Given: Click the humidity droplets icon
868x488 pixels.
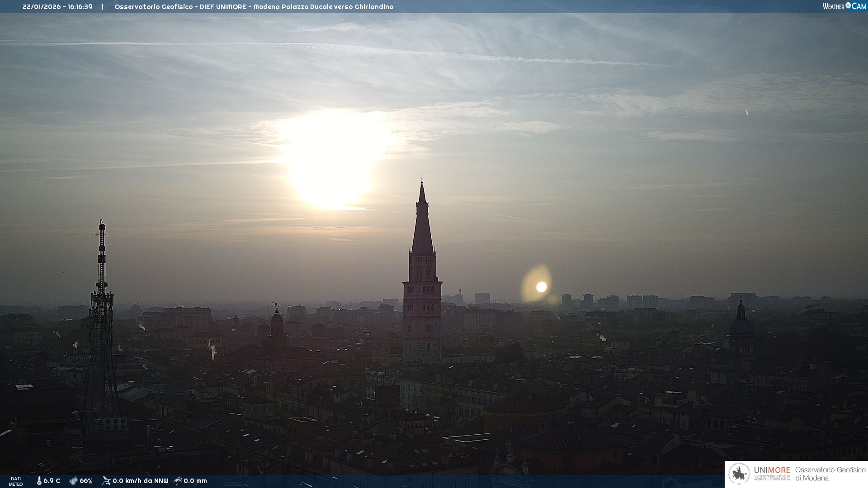Looking at the screenshot, I should click(x=73, y=481).
